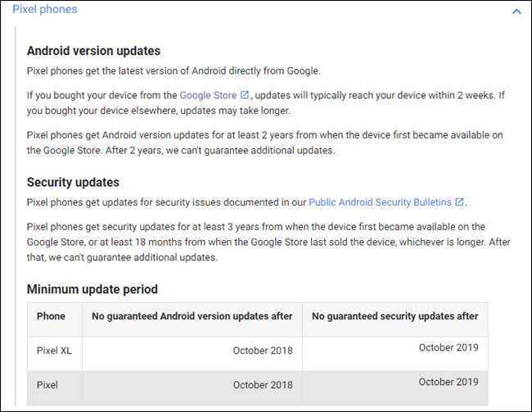Image resolution: width=532 pixels, height=412 pixels.
Task: Click the Minimum update period heading
Action: coord(92,289)
